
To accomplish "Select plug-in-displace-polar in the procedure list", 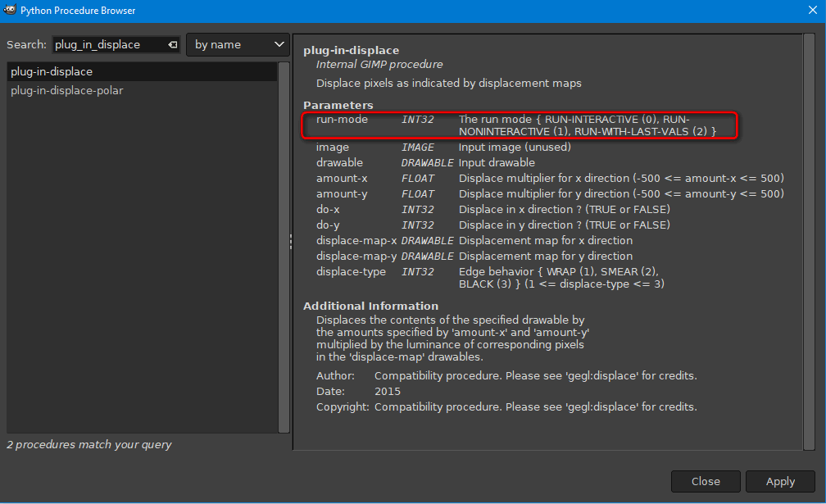I will click(143, 91).
